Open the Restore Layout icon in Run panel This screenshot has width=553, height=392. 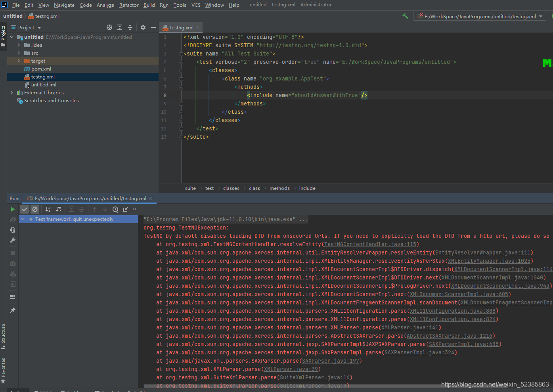[13, 297]
